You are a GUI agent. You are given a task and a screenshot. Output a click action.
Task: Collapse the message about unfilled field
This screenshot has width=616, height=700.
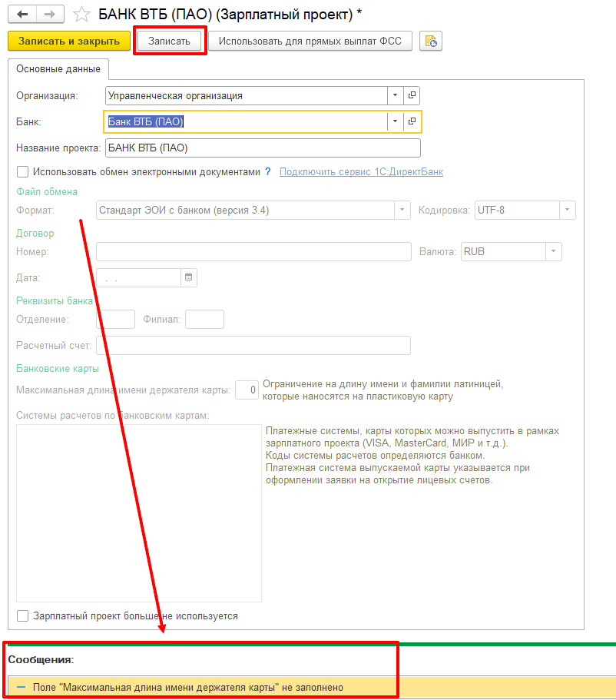21,688
